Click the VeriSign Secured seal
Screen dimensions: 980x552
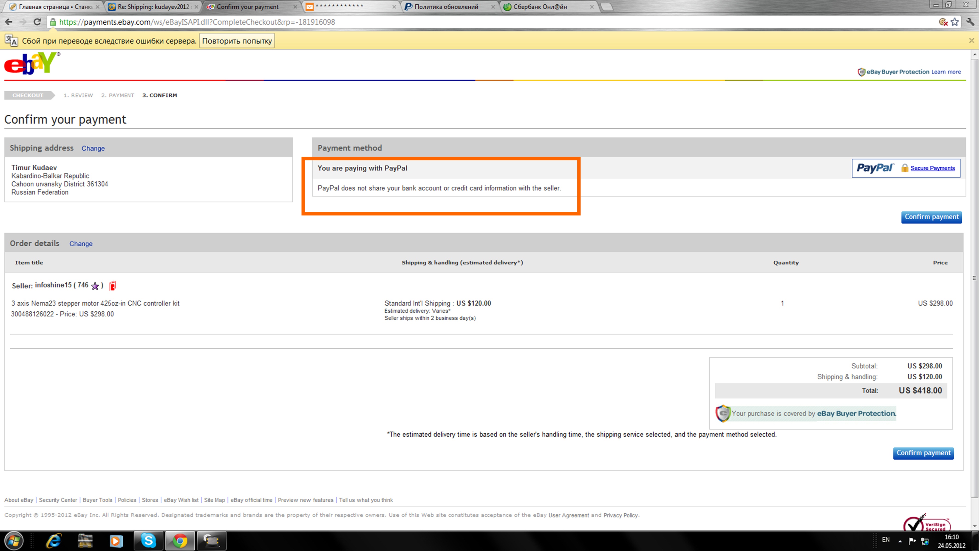[927, 524]
